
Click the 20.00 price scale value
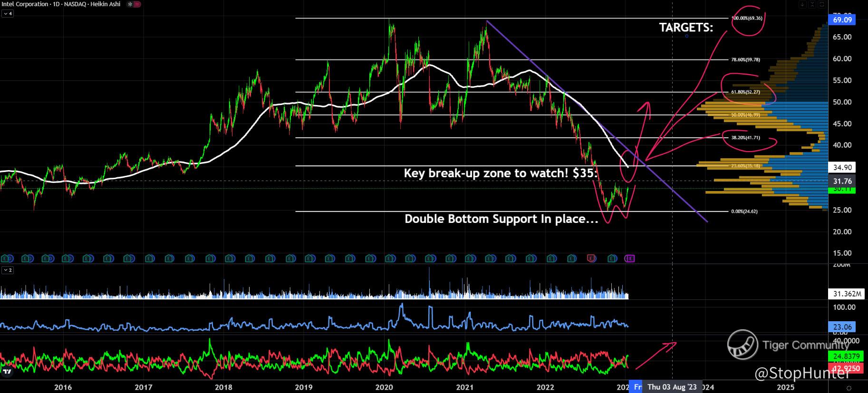[842, 231]
